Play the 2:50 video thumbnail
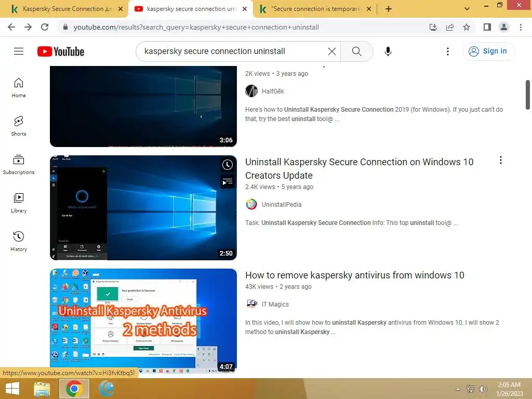Viewport: 532px width, 399px height. click(143, 208)
